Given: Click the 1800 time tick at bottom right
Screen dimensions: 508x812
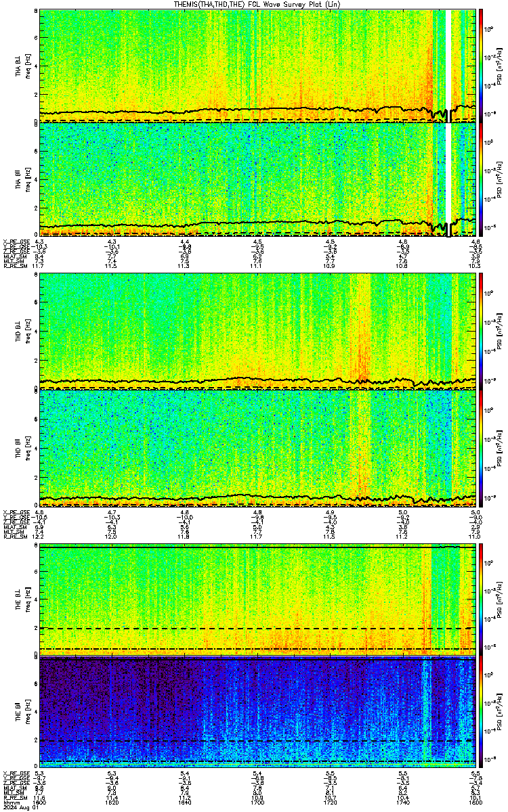Looking at the screenshot, I should (x=476, y=803).
